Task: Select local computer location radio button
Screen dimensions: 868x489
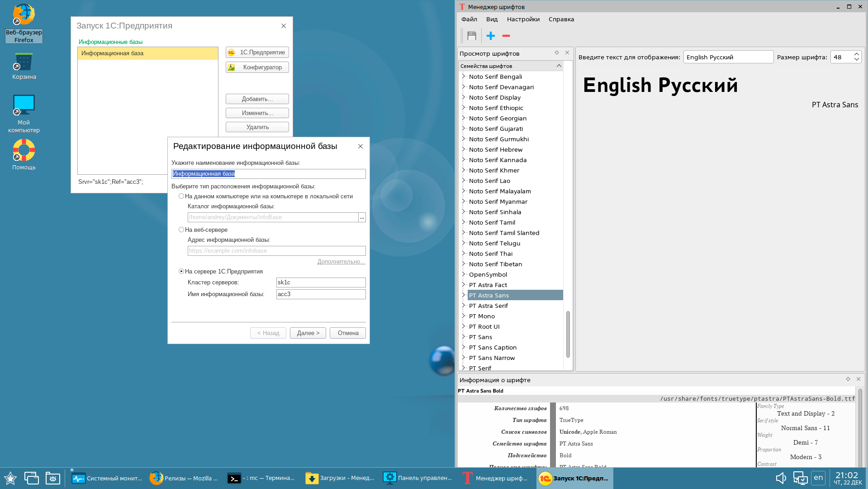Action: click(x=181, y=196)
